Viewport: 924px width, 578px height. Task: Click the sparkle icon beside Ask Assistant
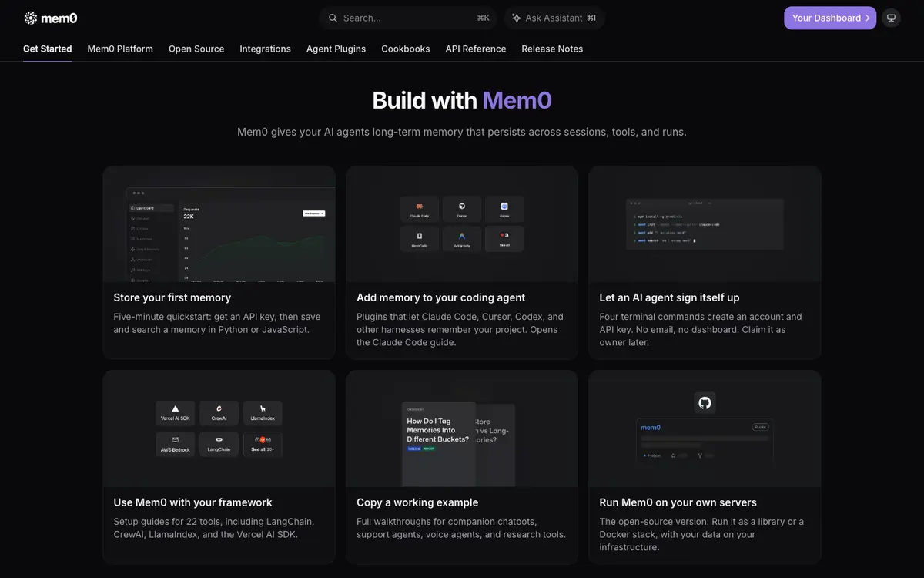(x=516, y=18)
